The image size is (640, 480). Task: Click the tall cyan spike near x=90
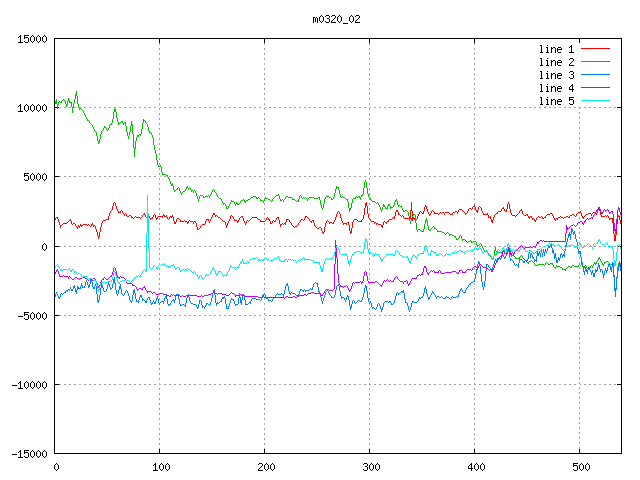pyautogui.click(x=147, y=231)
